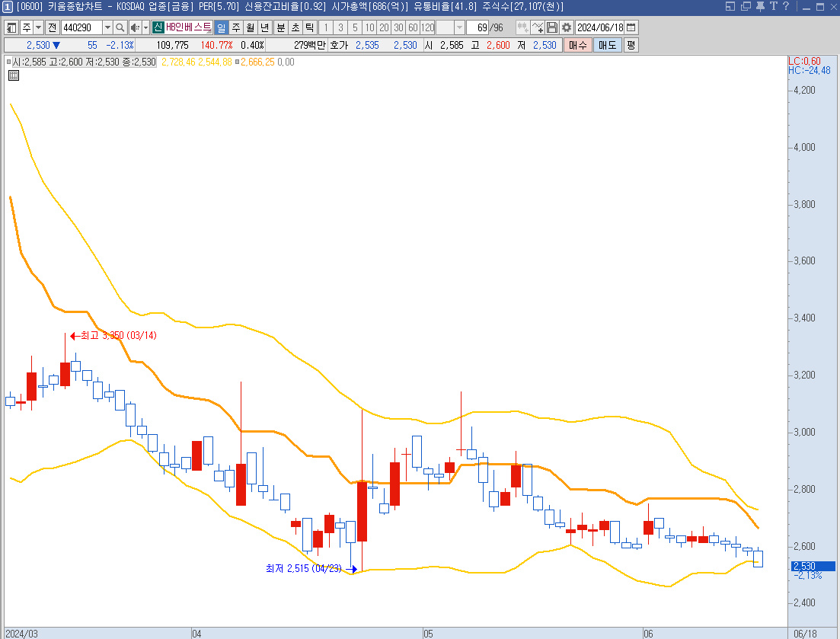
Task: Select the daily 일 chart period
Action: (222, 27)
